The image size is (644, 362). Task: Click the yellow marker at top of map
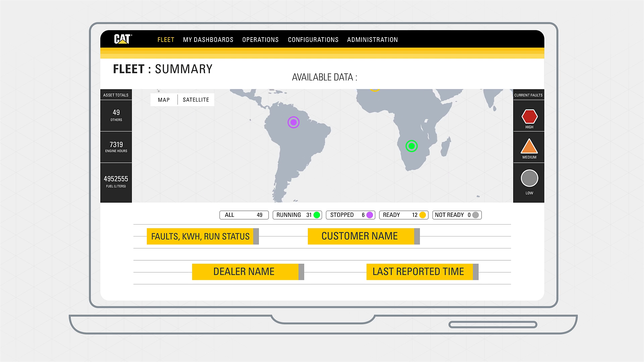click(375, 89)
